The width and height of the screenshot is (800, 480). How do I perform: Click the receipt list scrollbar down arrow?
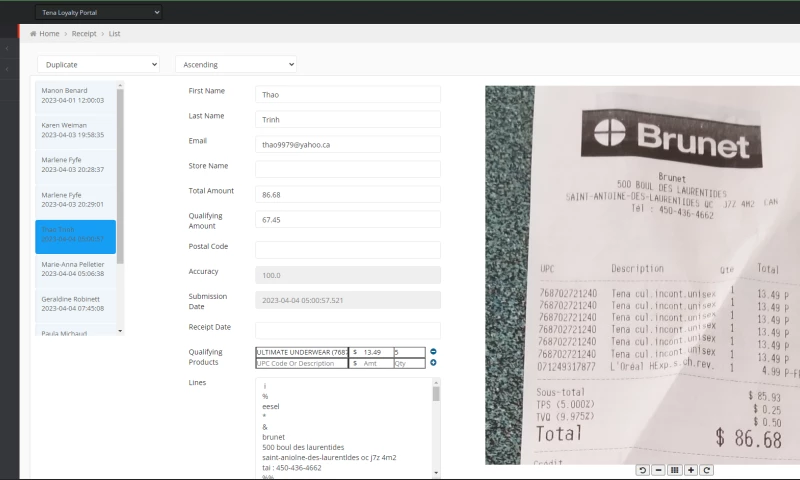[121, 330]
